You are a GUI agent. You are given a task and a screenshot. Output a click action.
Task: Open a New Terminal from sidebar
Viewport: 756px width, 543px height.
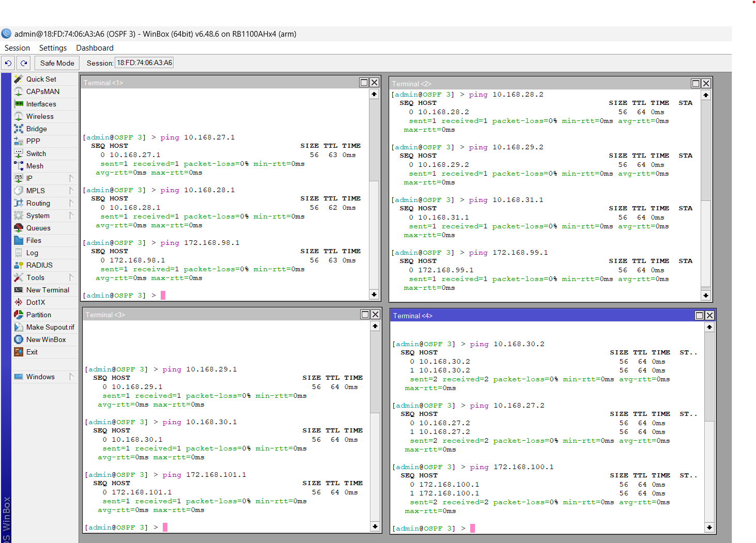coord(48,290)
